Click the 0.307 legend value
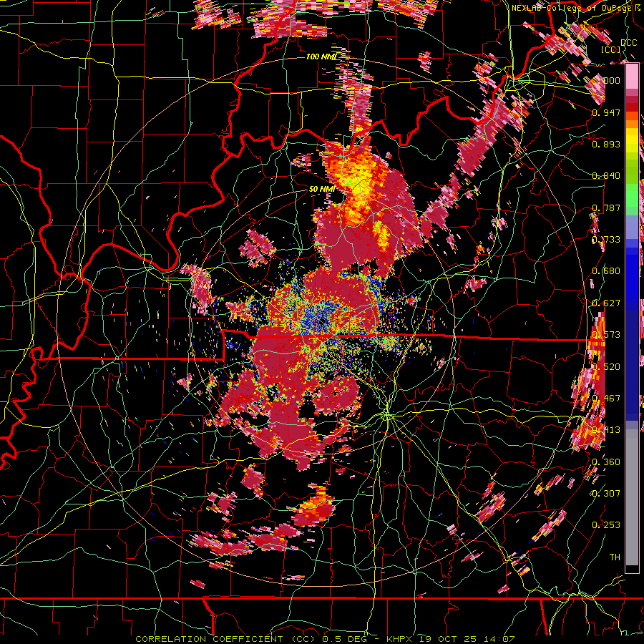The height and width of the screenshot is (644, 644). (x=606, y=493)
